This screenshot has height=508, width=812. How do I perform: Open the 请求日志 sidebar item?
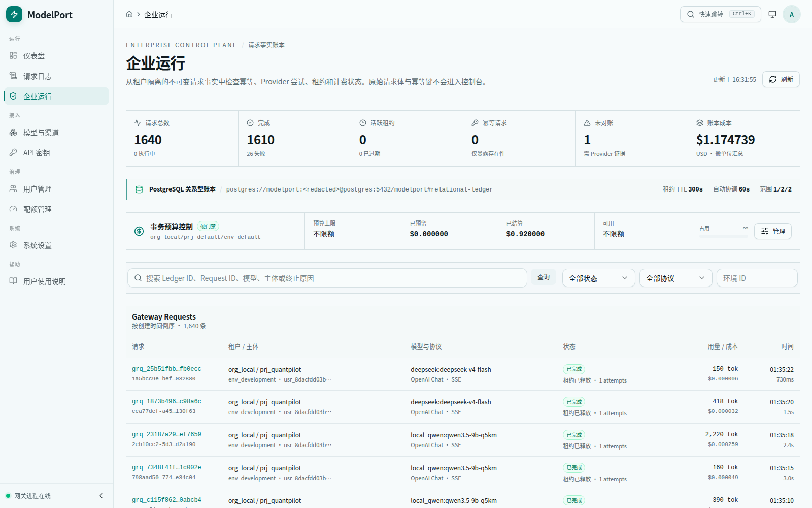point(56,76)
